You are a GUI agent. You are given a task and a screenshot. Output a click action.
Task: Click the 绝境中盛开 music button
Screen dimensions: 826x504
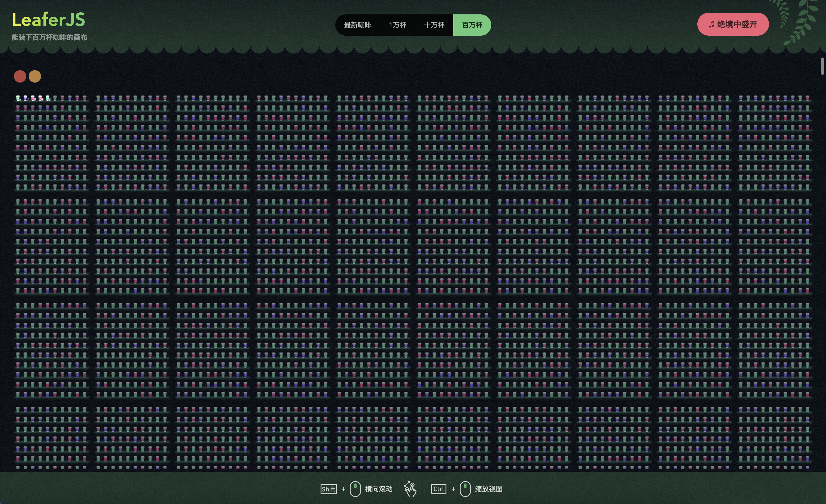[x=733, y=24]
